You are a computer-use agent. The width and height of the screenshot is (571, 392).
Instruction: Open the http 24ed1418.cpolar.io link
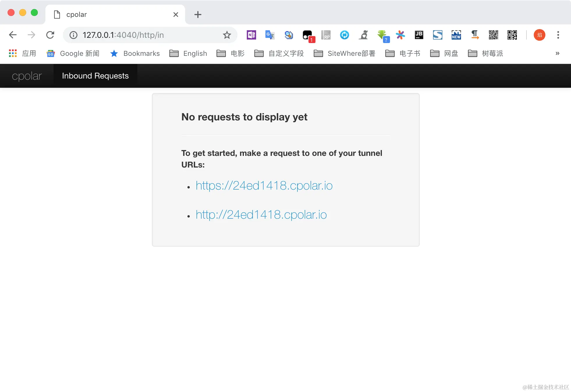[261, 215]
